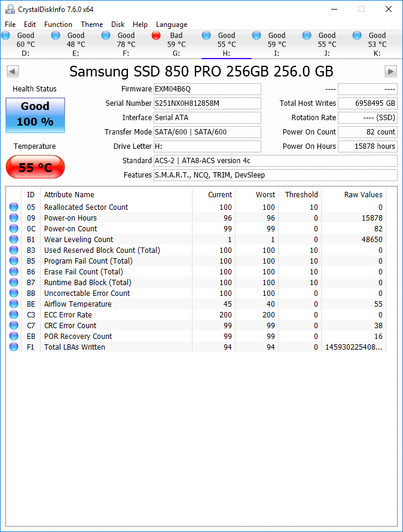Click raw value 48650
This screenshot has height=532, width=403.
click(x=372, y=239)
